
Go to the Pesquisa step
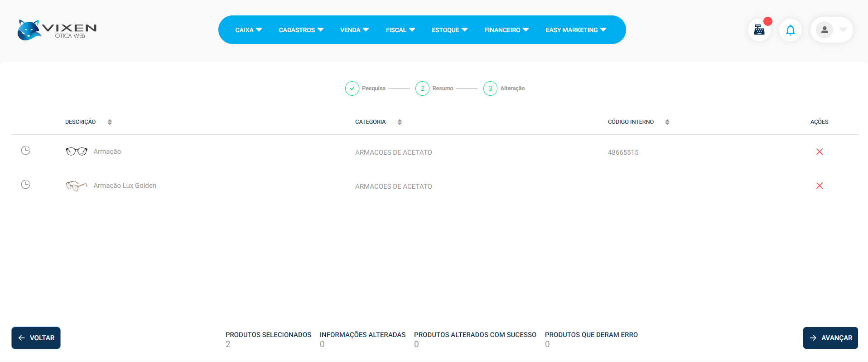point(352,88)
